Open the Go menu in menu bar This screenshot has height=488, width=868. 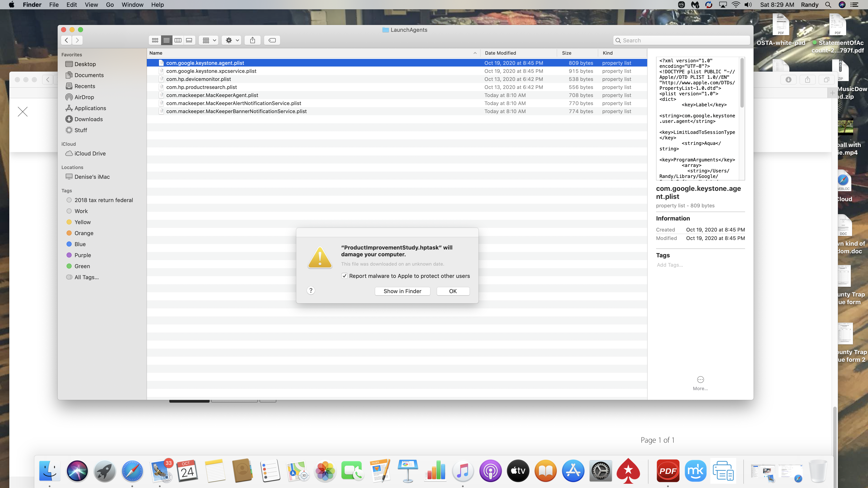point(110,5)
